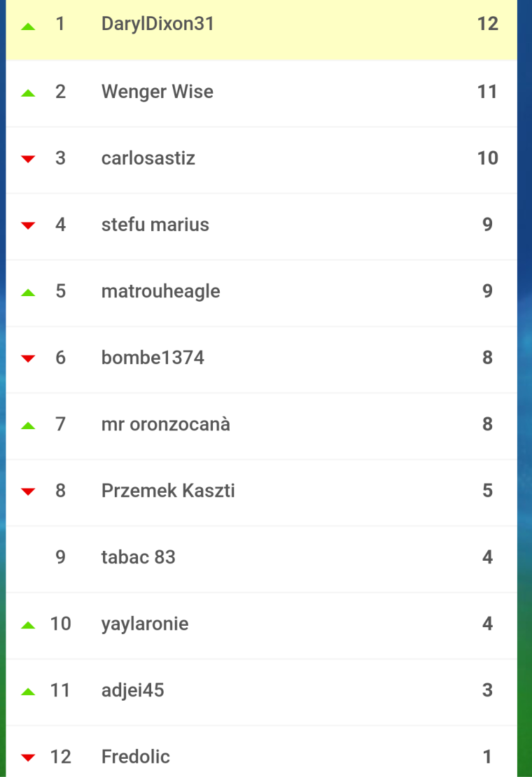Viewport: 532px width, 777px height.
Task: Click green up arrow beside matrouheagle
Action: tap(28, 293)
